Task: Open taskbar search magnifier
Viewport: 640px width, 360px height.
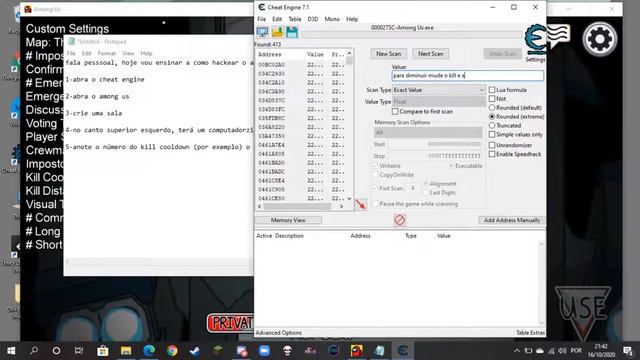Action: [34, 351]
